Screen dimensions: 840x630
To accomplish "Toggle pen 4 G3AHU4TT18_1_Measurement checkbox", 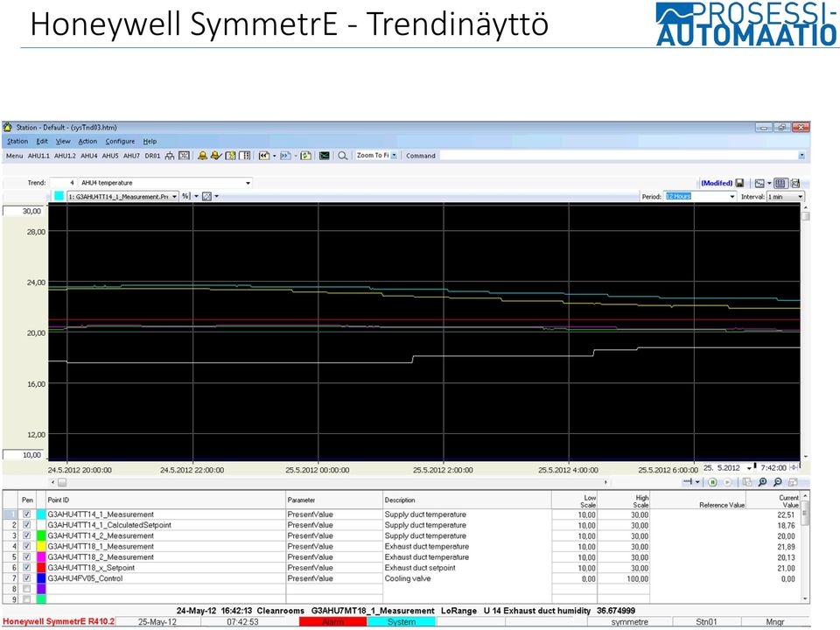I will (27, 546).
